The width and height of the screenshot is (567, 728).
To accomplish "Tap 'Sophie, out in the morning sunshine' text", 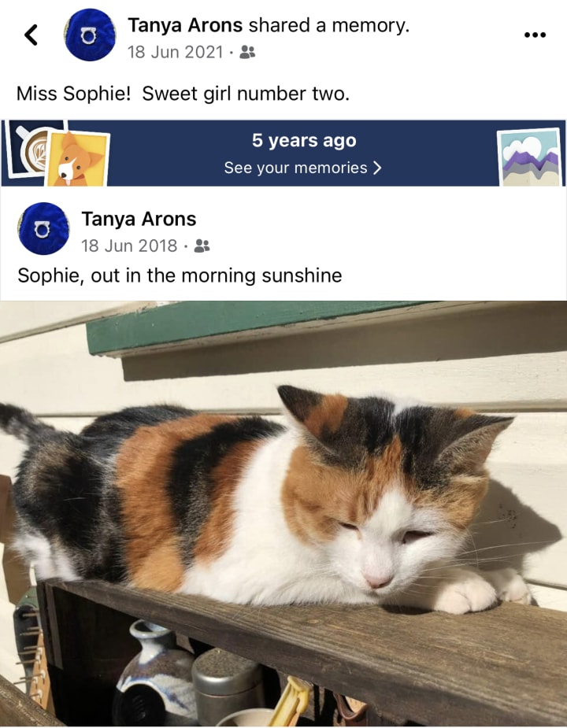I will pos(180,275).
